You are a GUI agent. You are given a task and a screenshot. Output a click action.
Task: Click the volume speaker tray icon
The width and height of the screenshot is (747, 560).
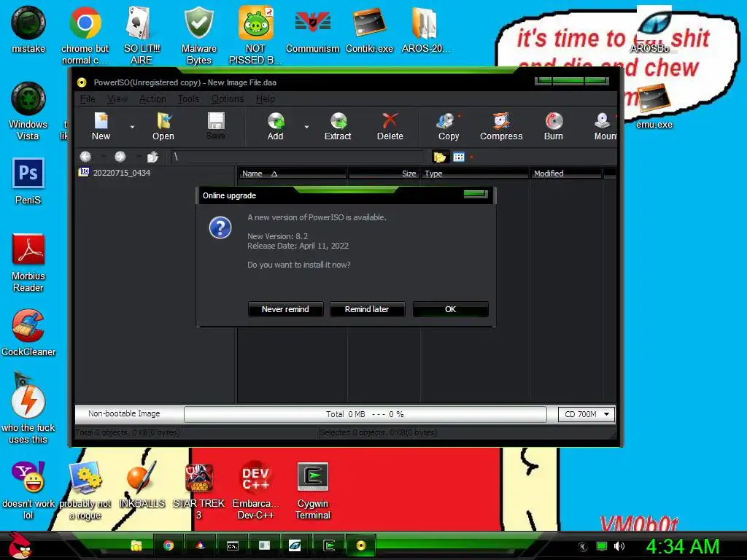pos(619,546)
